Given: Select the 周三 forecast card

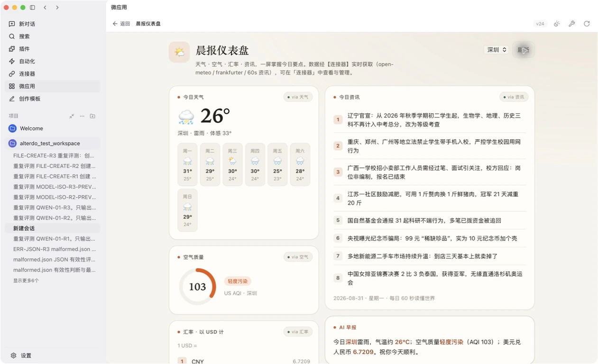Looking at the screenshot, I should point(232,164).
